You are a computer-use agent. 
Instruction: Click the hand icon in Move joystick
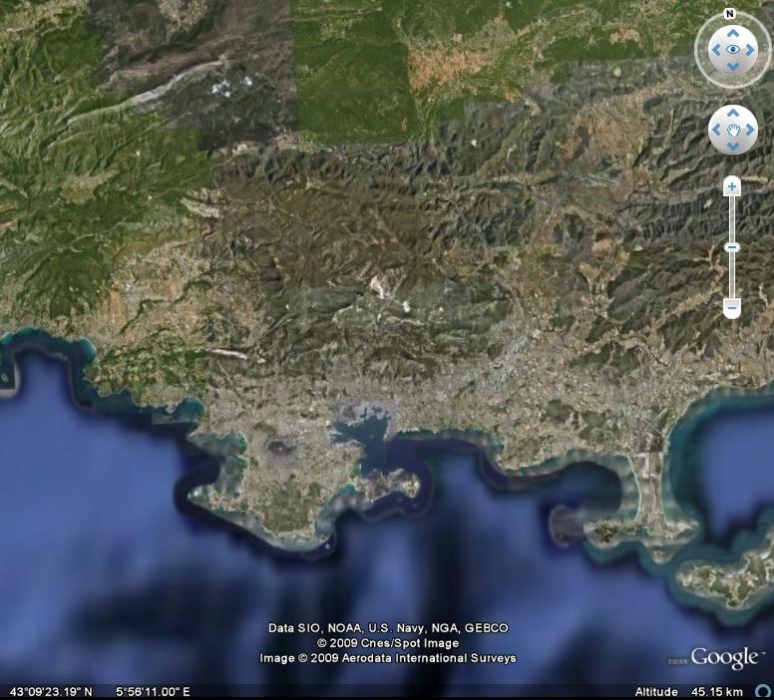(x=733, y=130)
